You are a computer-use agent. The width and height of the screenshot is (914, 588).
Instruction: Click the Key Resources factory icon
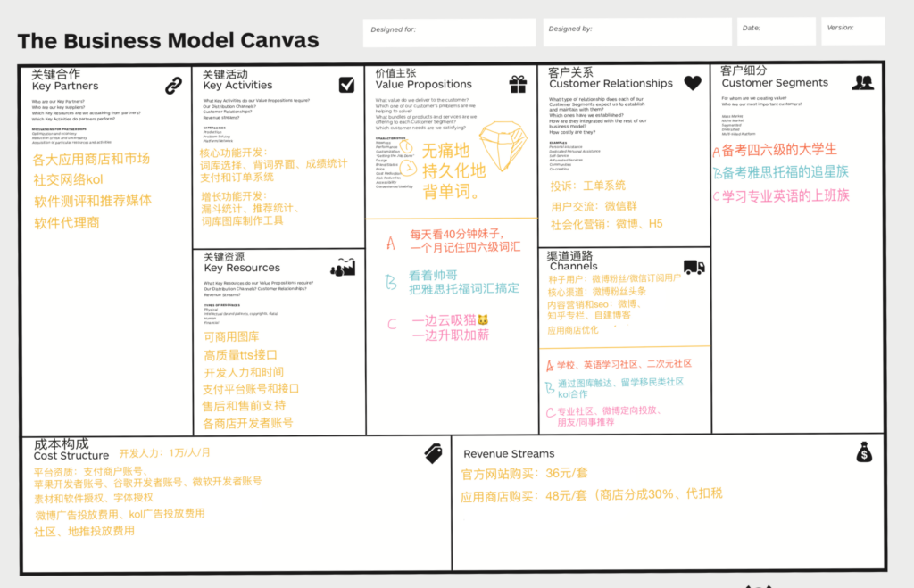(343, 266)
